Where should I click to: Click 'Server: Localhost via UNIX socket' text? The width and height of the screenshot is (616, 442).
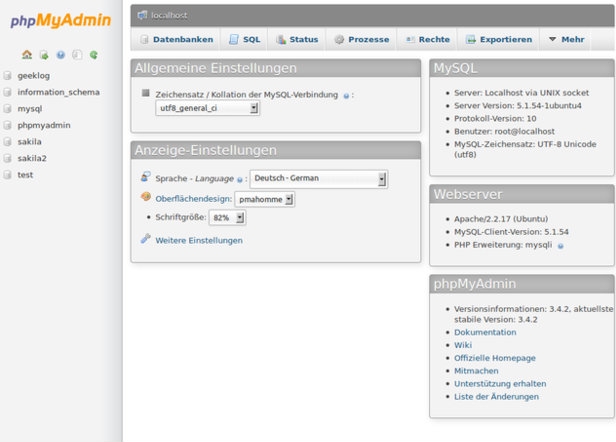[521, 93]
